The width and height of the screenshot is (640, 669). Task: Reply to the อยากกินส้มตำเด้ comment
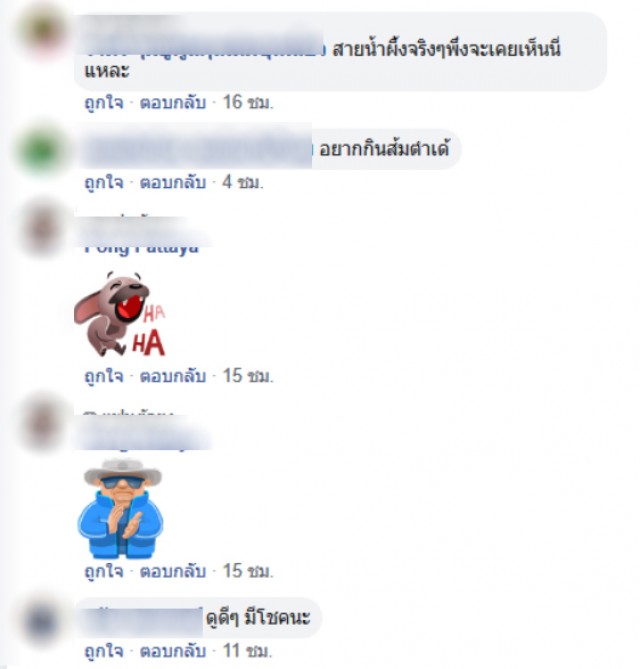pyautogui.click(x=173, y=183)
